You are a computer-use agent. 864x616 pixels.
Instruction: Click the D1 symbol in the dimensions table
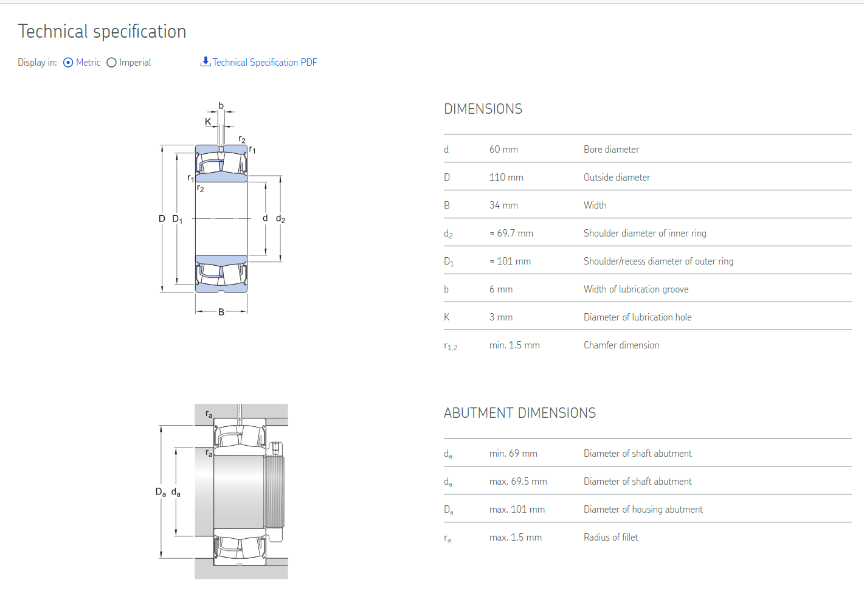tap(449, 262)
